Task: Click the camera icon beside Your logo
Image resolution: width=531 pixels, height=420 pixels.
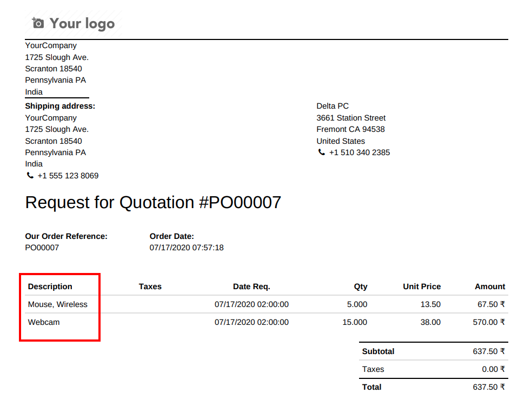Action: pos(38,23)
